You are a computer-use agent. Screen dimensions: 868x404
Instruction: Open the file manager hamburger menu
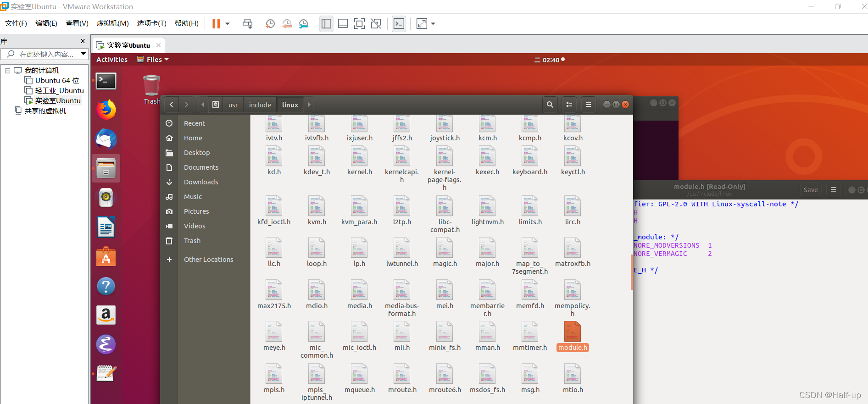click(589, 105)
